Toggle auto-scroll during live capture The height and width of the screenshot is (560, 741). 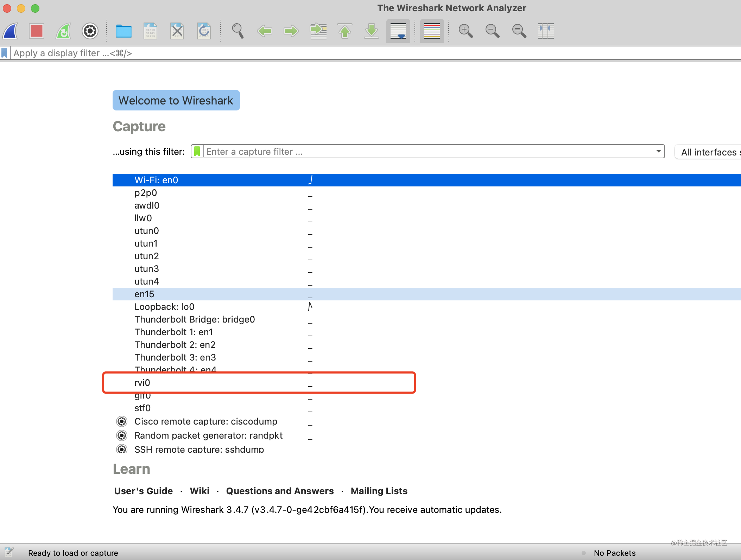(398, 31)
